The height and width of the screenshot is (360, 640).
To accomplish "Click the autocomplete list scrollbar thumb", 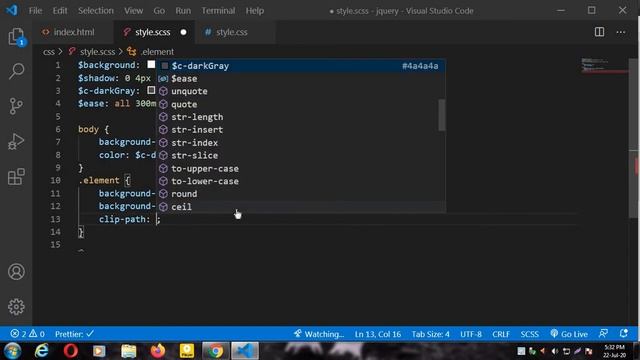I will coord(442,115).
